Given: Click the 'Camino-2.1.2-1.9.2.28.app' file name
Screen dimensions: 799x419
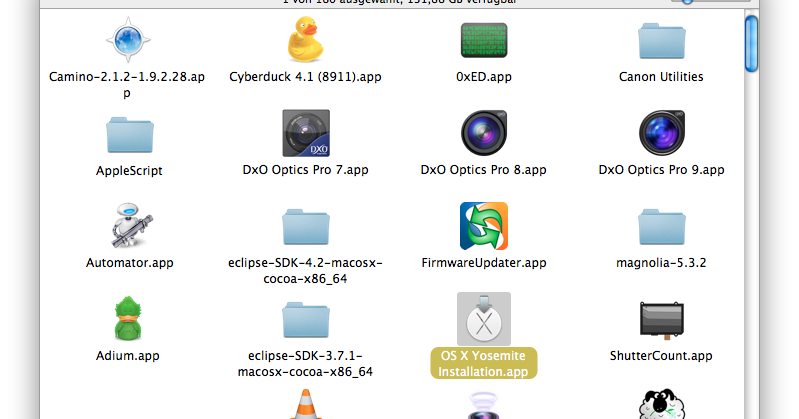Looking at the screenshot, I should 127,85.
